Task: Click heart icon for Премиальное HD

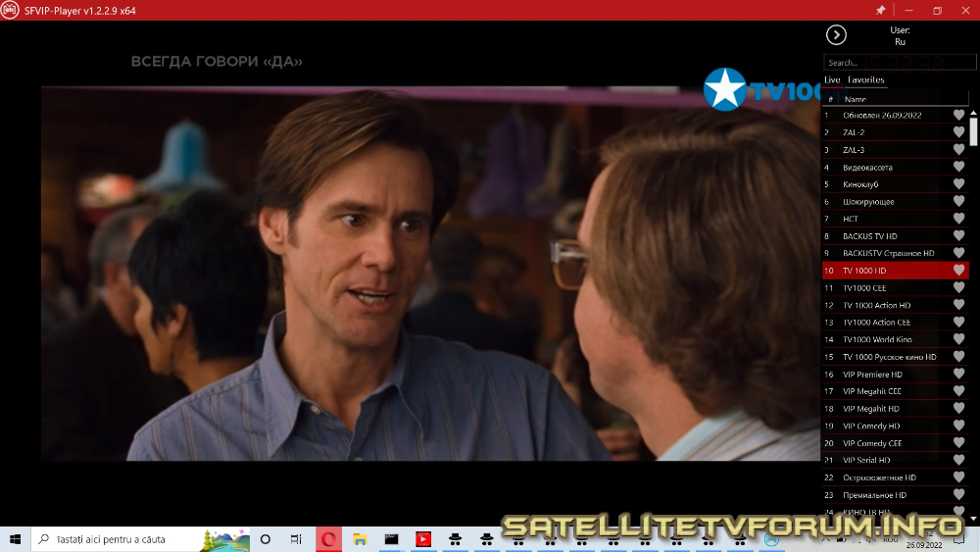Action: coord(958,494)
